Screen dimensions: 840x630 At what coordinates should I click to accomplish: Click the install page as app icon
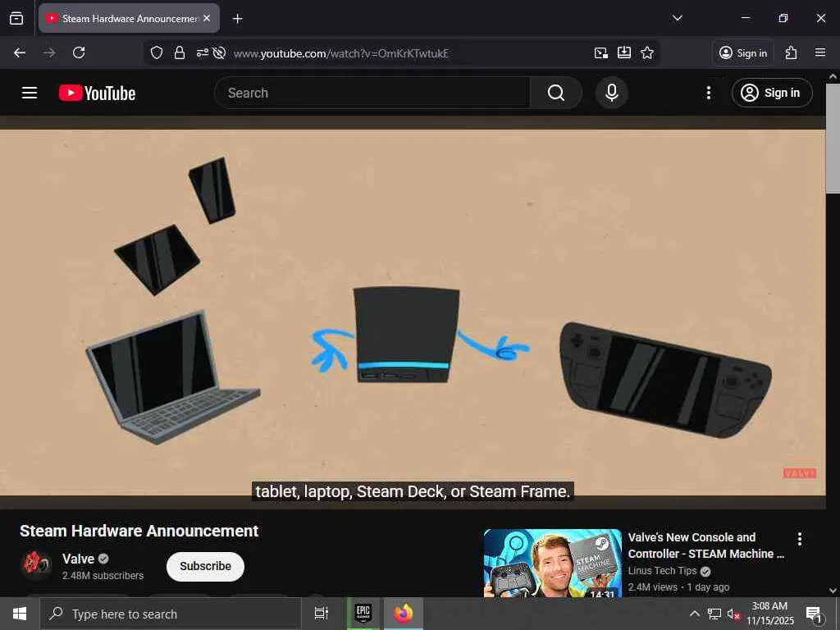tap(624, 52)
